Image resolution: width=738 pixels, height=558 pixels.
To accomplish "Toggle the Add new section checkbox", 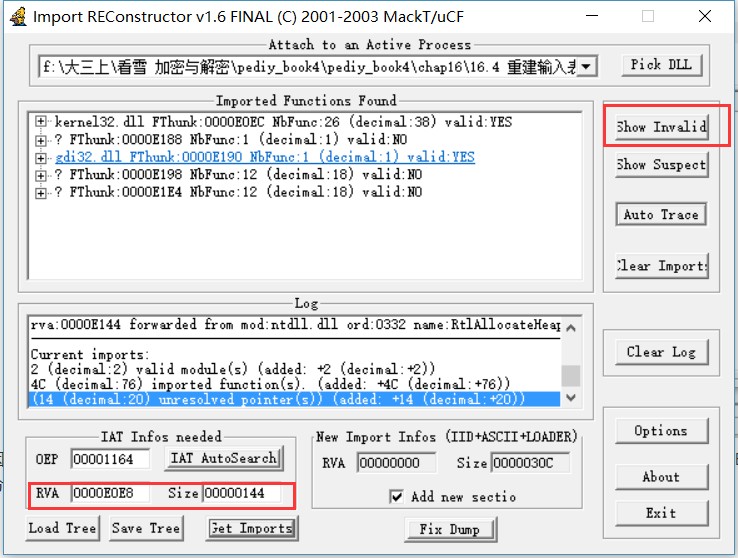I will point(396,497).
